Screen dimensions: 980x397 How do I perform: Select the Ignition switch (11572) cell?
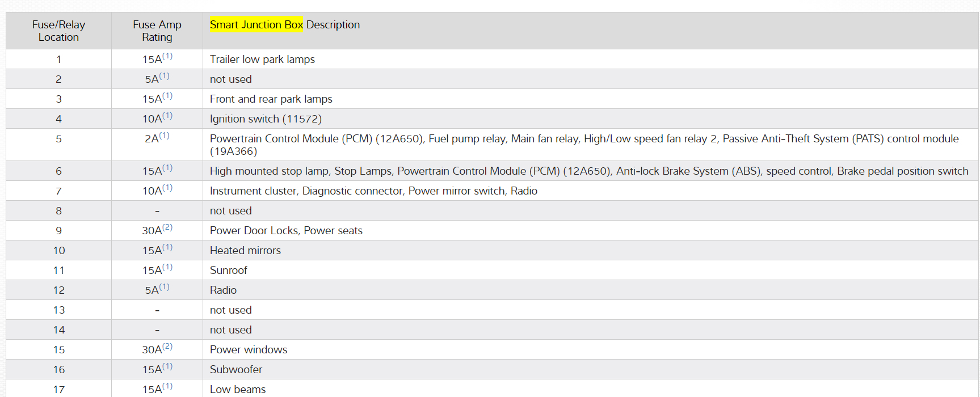(266, 119)
